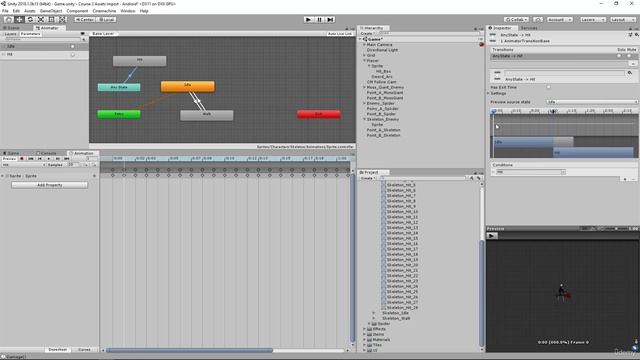This screenshot has height=360, width=640.
Task: Switch to the Console tab
Action: [x=47, y=153]
